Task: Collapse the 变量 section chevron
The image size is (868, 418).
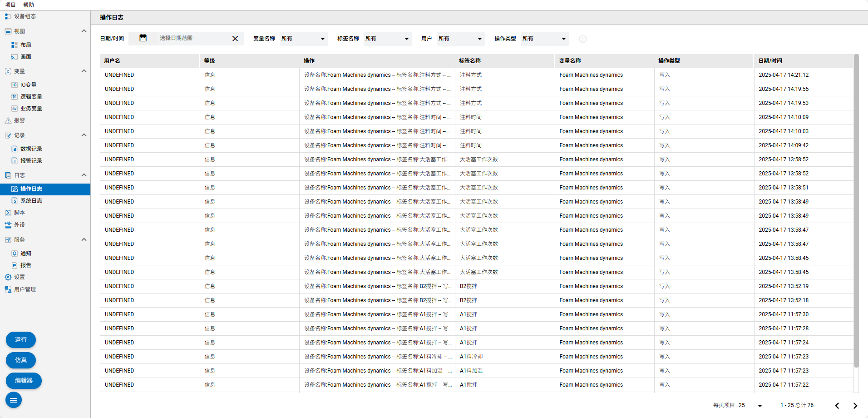Action: 84,71
